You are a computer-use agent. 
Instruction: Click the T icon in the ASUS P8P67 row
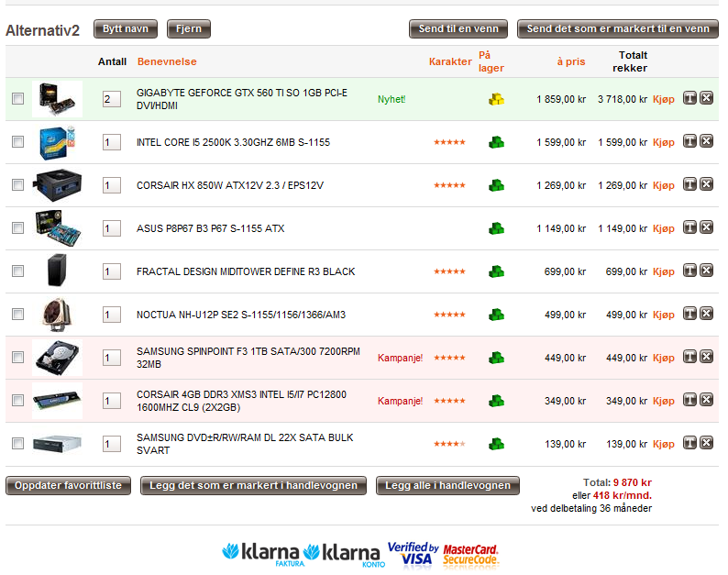pyautogui.click(x=689, y=227)
